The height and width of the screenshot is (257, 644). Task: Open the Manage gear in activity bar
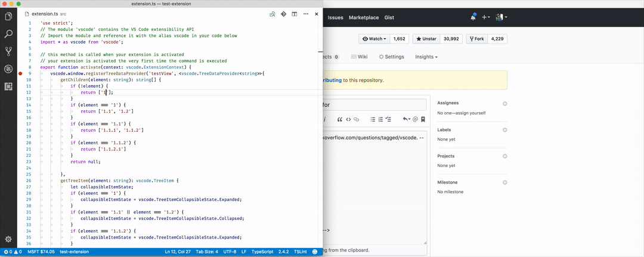point(8,239)
